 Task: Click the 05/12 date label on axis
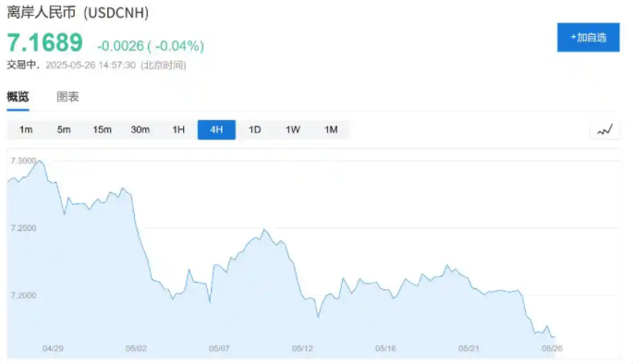(302, 348)
